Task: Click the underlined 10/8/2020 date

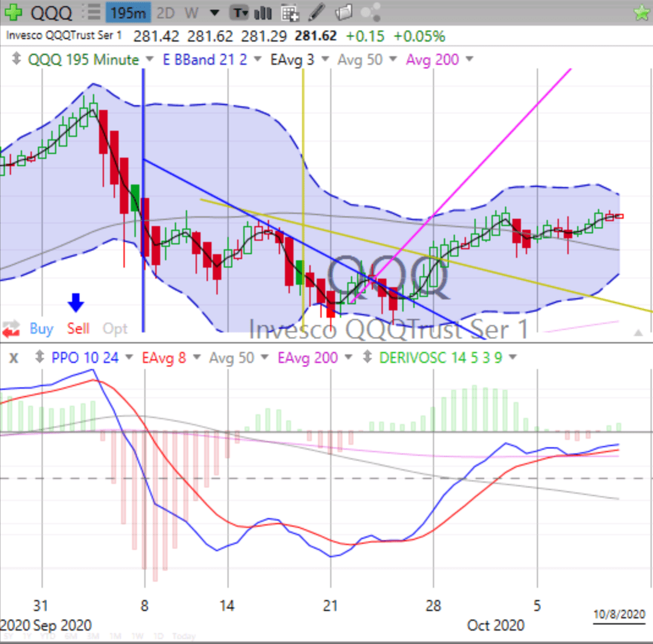Action: (619, 614)
